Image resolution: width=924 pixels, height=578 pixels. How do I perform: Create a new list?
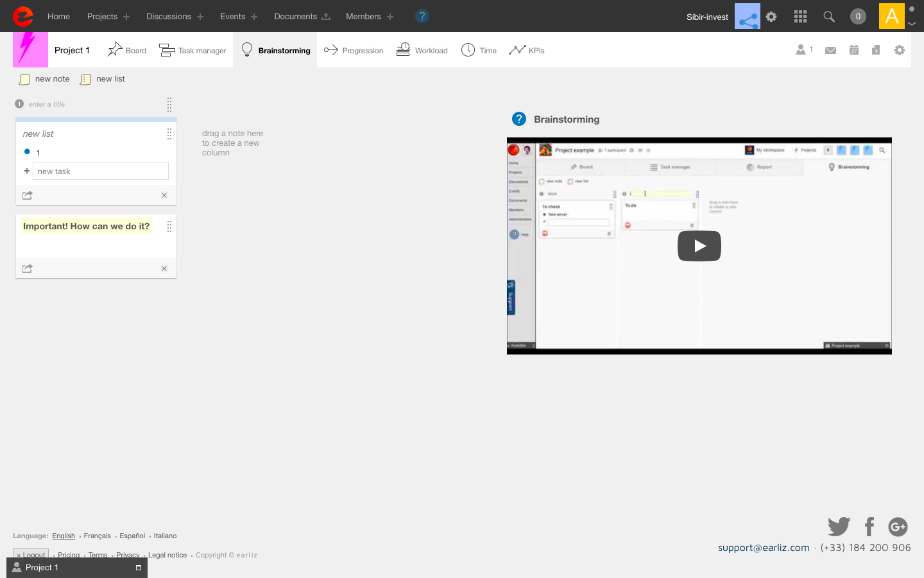103,79
